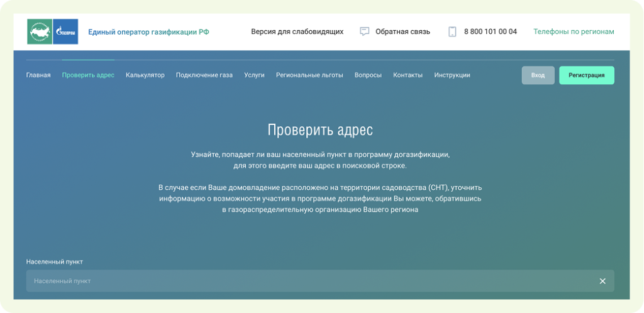Click the Населенный пункт field label

click(55, 261)
